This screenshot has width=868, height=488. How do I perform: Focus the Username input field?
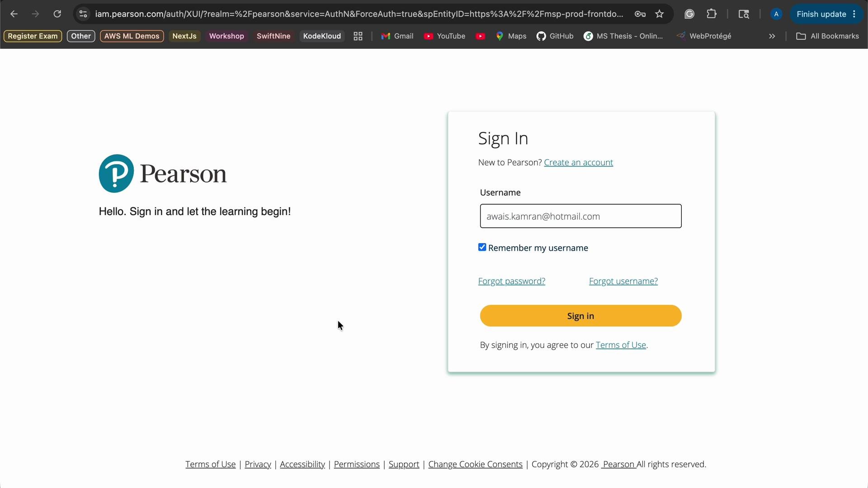580,216
